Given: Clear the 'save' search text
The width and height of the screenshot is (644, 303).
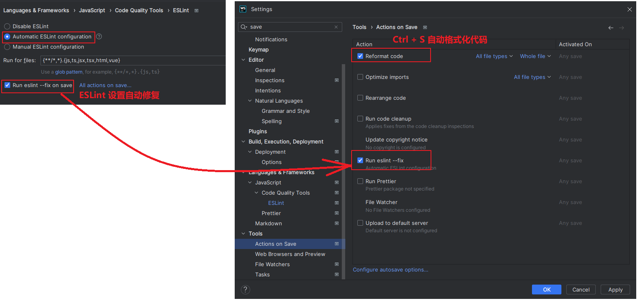Looking at the screenshot, I should click(336, 27).
